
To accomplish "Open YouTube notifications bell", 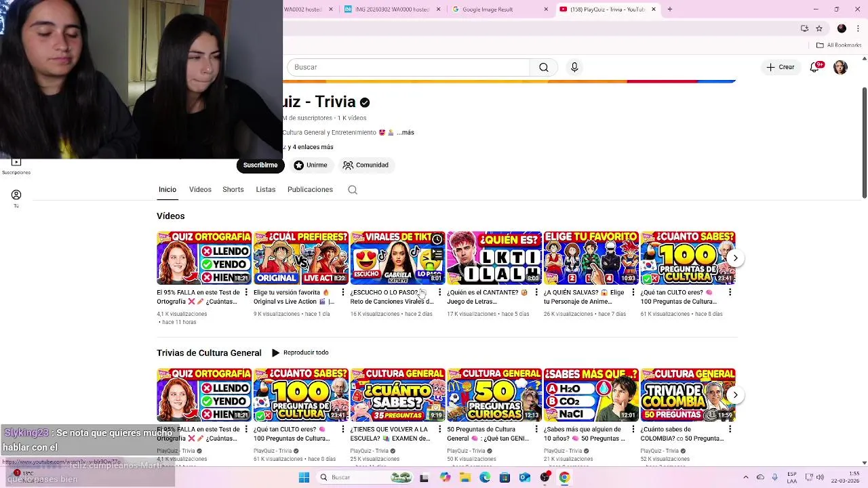I will (815, 67).
